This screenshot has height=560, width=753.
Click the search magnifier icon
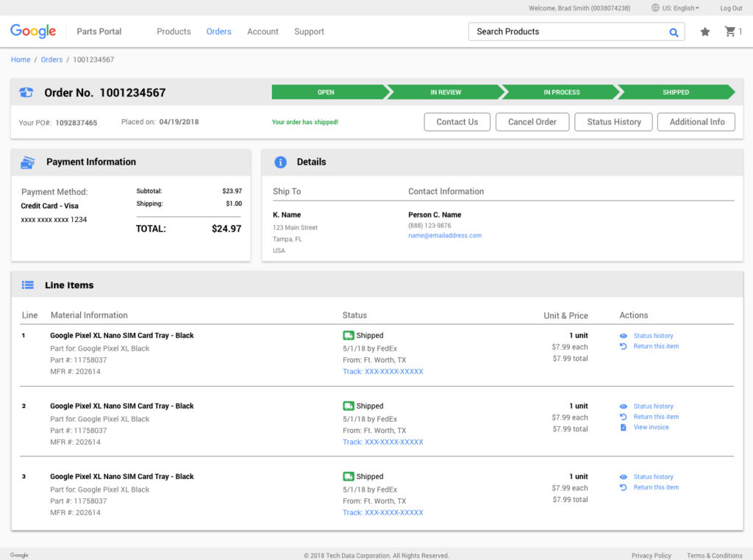(x=674, y=32)
